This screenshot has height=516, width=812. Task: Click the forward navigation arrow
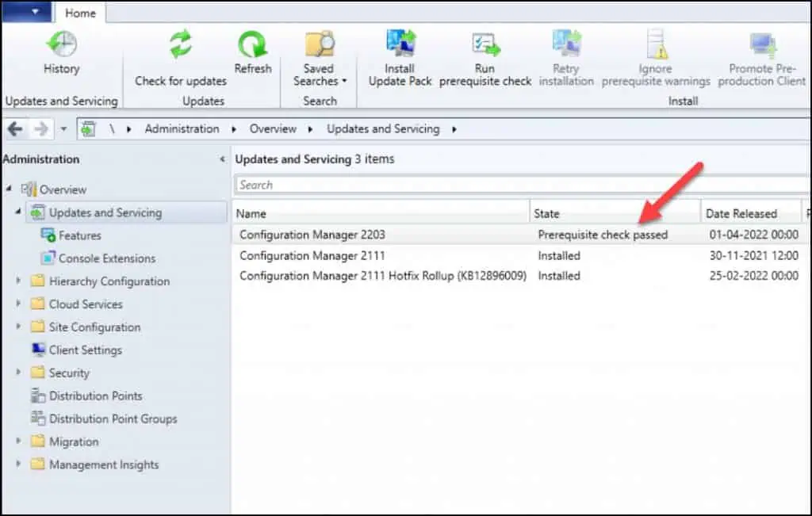[x=41, y=129]
